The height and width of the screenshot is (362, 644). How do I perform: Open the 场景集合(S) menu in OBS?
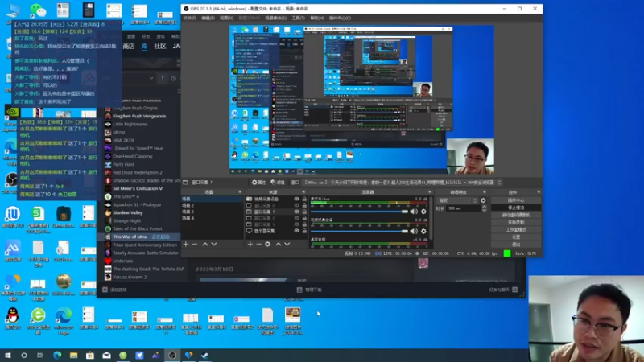pos(275,18)
